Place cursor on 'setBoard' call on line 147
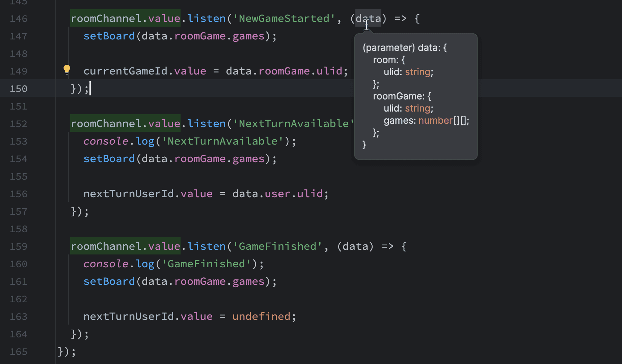Screen dimensions: 622x364 [109, 36]
